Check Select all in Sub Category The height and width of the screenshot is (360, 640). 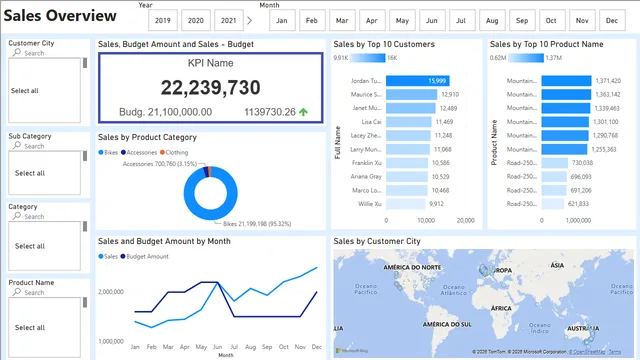pyautogui.click(x=30, y=173)
